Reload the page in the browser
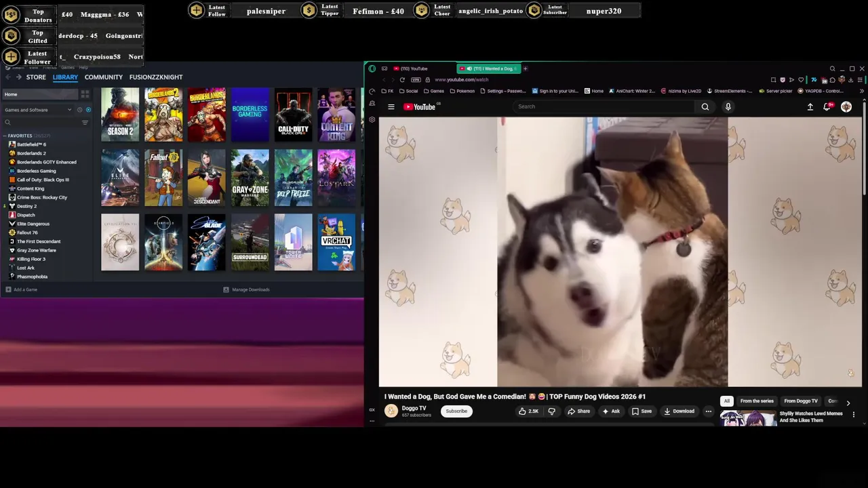Screen dimensions: 868x488 (x=402, y=79)
